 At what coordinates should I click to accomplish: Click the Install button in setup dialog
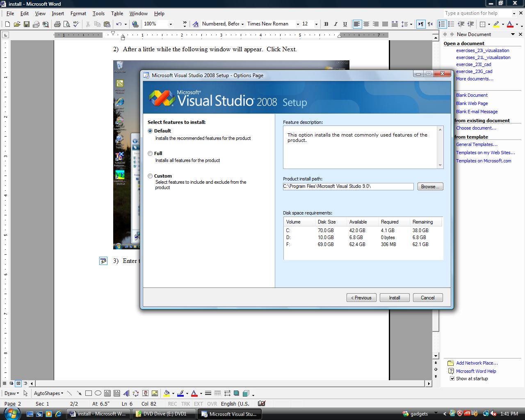(395, 298)
